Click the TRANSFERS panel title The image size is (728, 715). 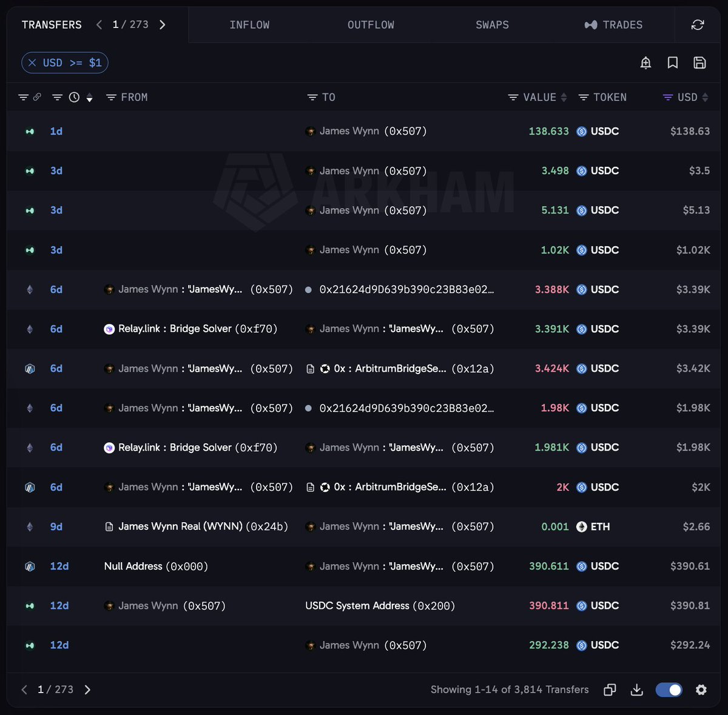pos(52,25)
